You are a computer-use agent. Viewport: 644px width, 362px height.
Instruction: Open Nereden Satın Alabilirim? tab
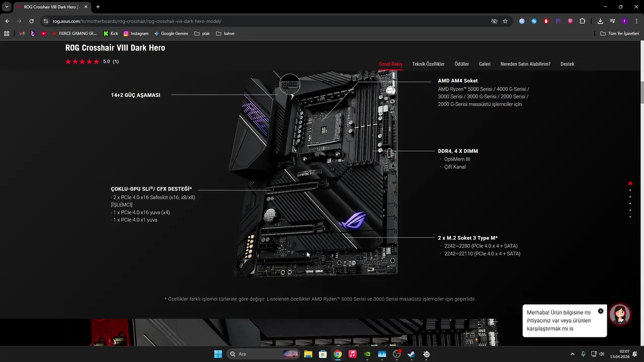pyautogui.click(x=525, y=64)
